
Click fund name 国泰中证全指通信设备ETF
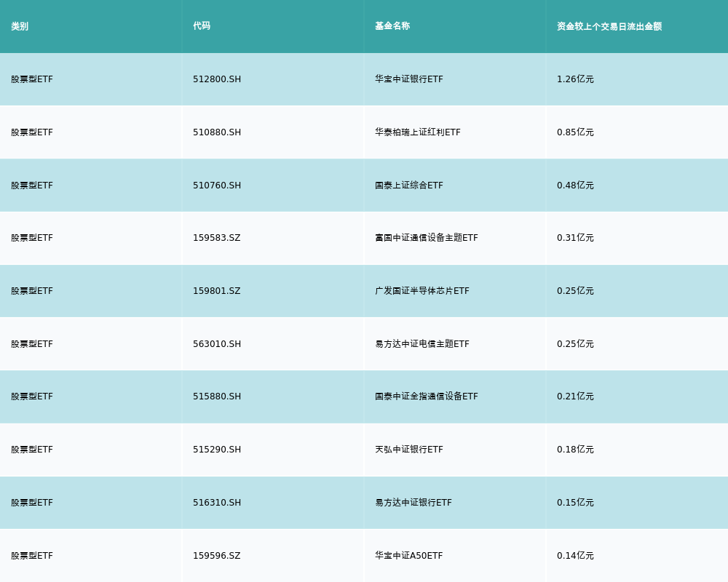tap(427, 396)
